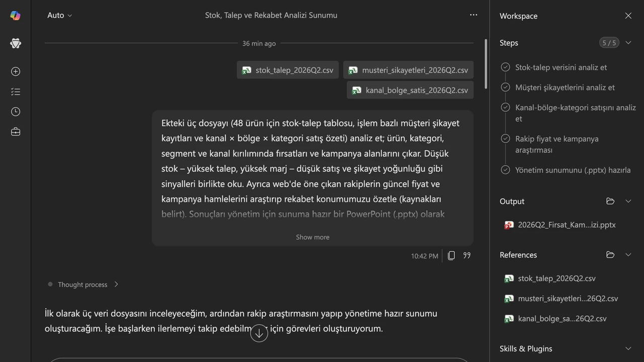
Task: Click the stok_talep_2026Q2.csv attachment chip icon
Action: (x=247, y=70)
